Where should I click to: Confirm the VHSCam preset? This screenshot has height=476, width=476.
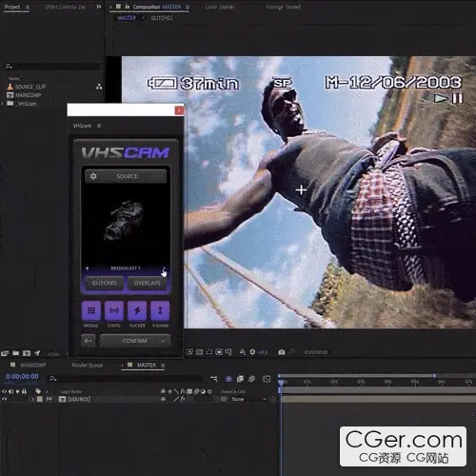pyautogui.click(x=135, y=341)
